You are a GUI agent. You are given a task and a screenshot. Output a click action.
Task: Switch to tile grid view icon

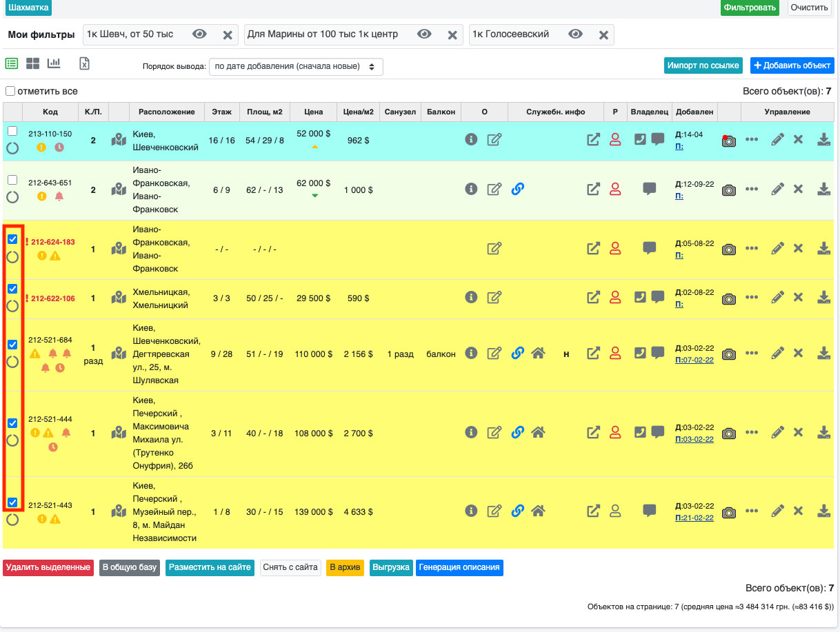click(x=32, y=63)
